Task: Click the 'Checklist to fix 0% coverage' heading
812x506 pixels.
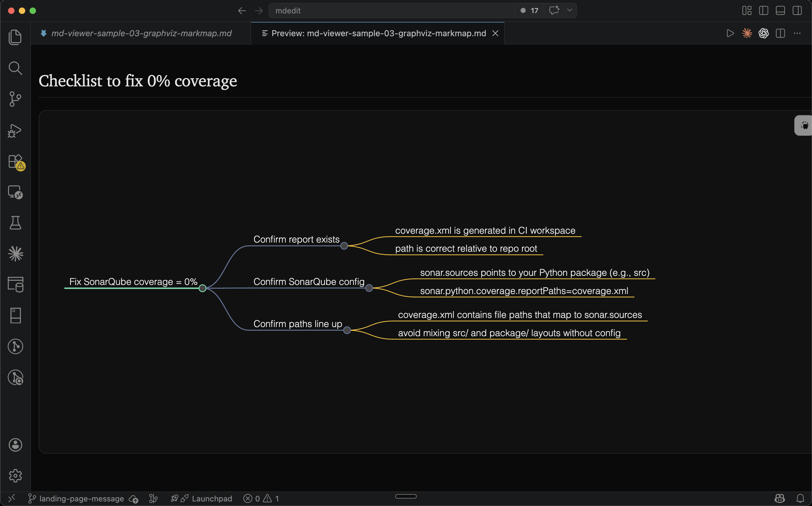Action: (138, 81)
